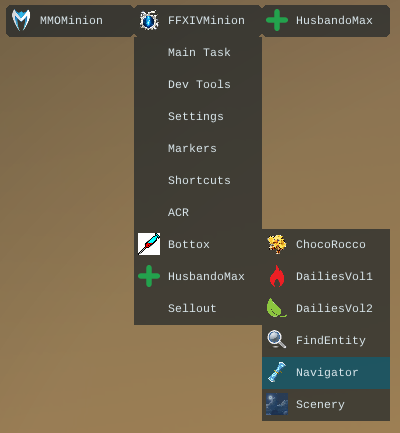Click the red flame DailiesVol1 icon

click(x=277, y=276)
